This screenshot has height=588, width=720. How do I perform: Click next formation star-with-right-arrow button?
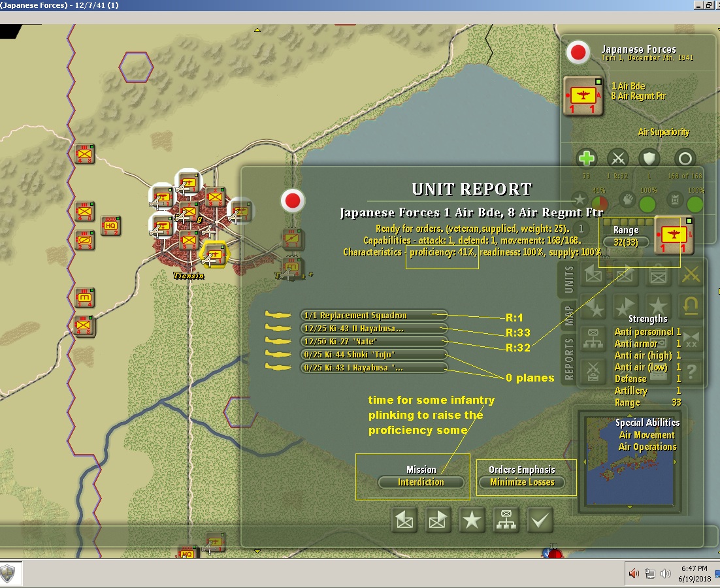(625, 306)
